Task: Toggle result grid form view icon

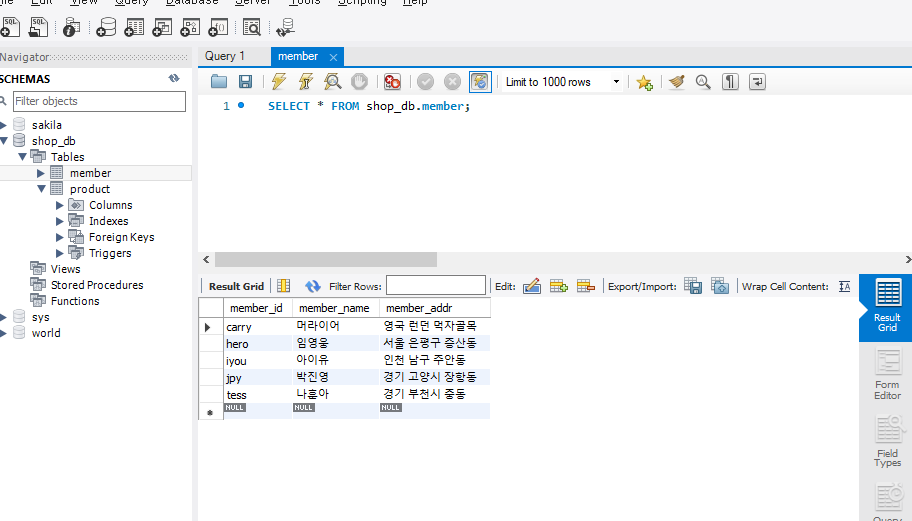Action: pos(283,286)
